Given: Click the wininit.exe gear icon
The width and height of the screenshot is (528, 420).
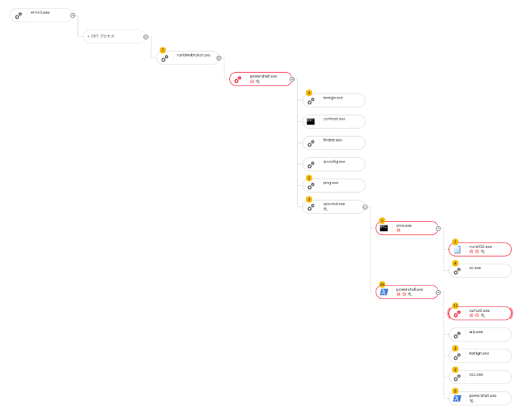Looking at the screenshot, I should pyautogui.click(x=19, y=16).
